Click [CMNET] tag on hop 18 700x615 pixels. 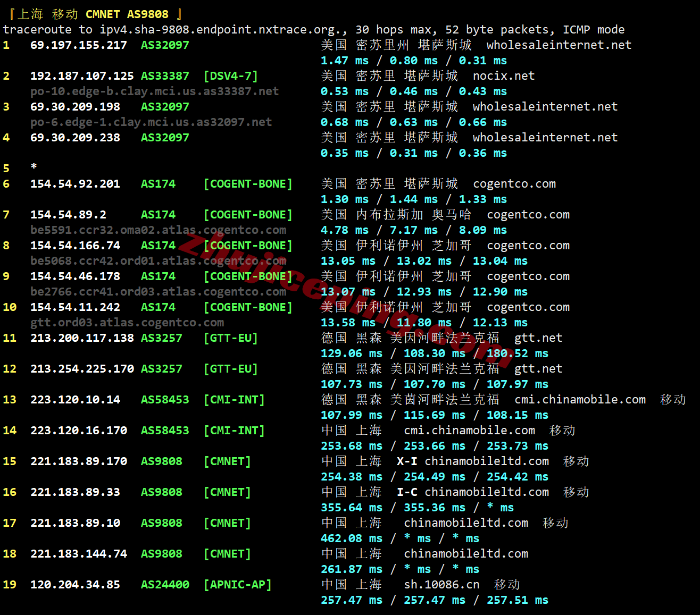point(227,554)
